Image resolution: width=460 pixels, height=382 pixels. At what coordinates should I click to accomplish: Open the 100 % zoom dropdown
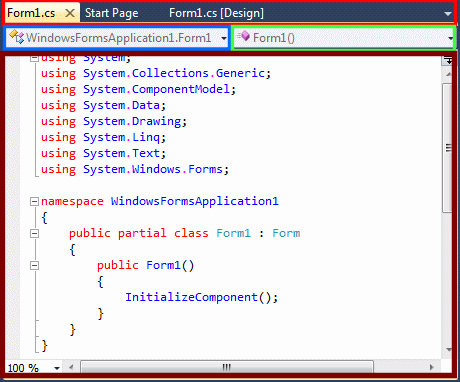57,368
